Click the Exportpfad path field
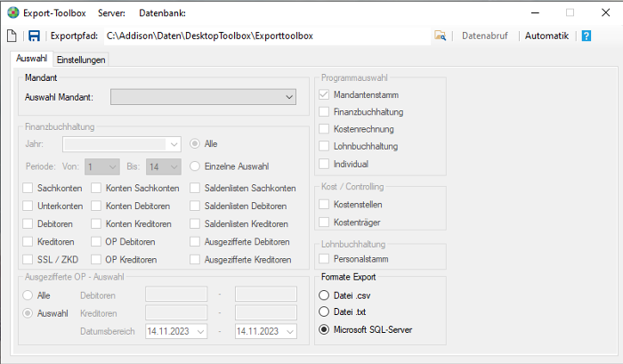 267,36
